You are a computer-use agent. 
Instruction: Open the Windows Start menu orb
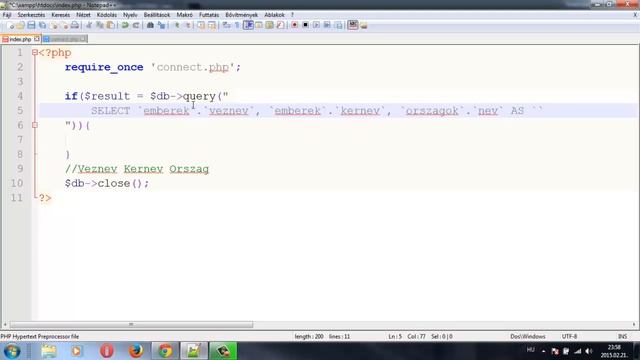point(12,351)
